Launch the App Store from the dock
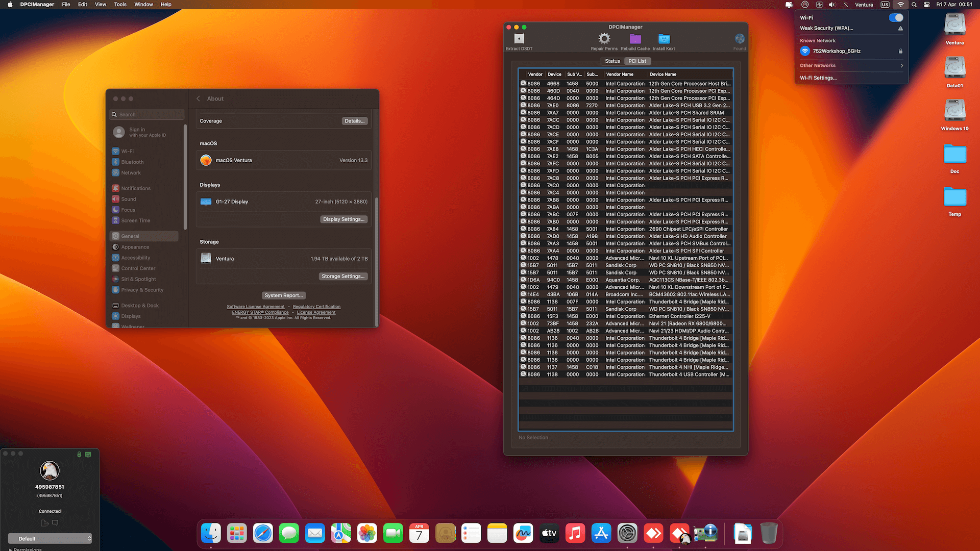Screen dimensions: 980x551 [601, 533]
